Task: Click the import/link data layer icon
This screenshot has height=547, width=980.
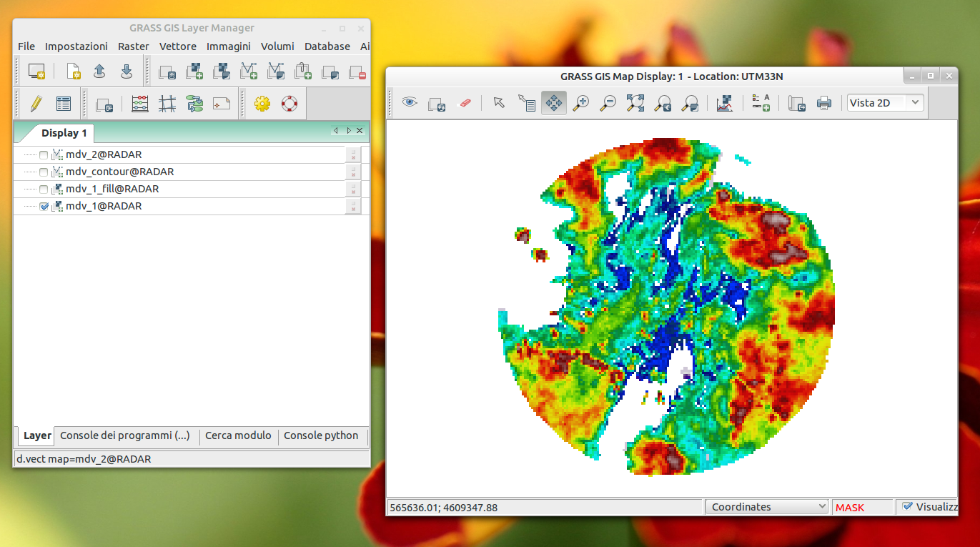Action: [x=104, y=104]
